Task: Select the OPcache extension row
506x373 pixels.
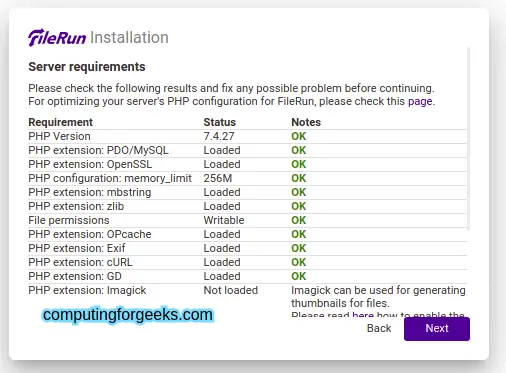Action: (247, 234)
